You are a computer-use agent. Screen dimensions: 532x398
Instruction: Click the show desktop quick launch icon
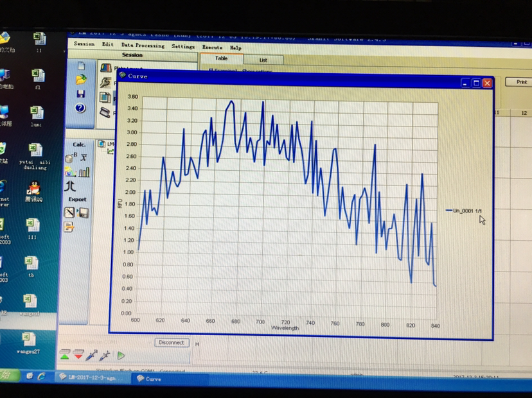pyautogui.click(x=30, y=376)
